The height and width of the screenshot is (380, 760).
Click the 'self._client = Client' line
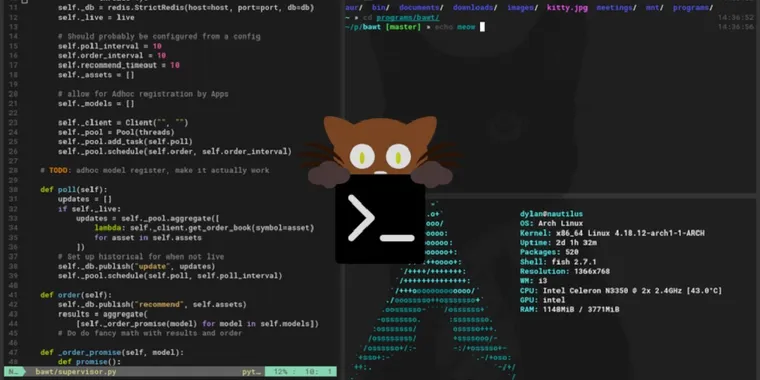(123, 123)
